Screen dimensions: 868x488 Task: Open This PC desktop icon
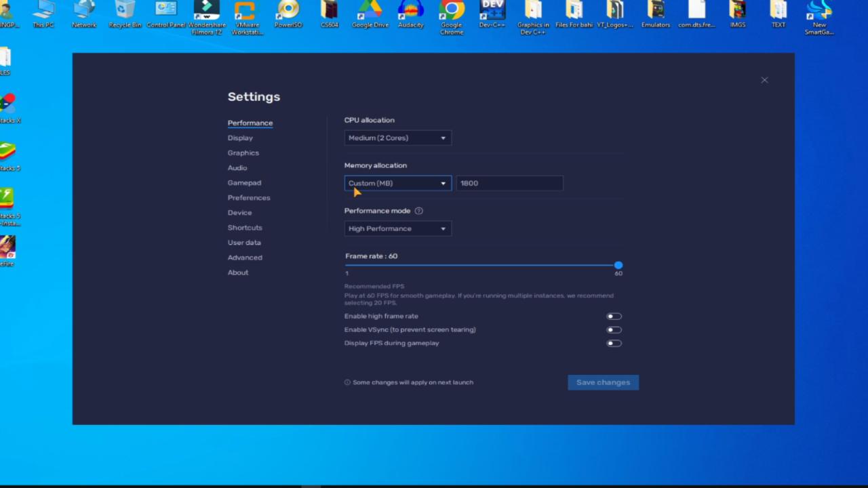point(43,14)
